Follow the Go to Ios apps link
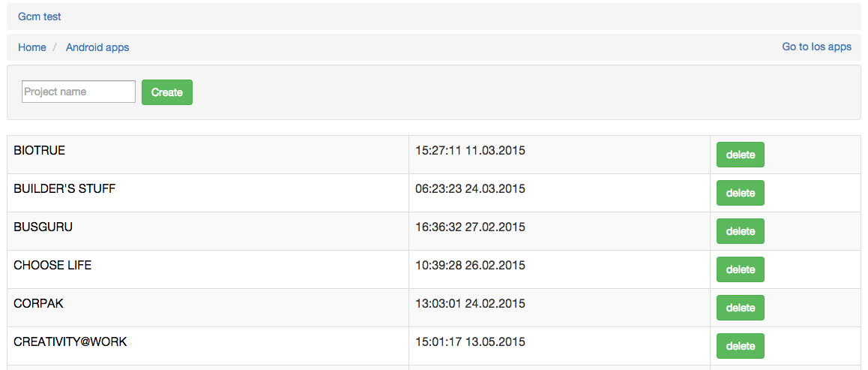Screen dimensions: 868x370 [x=816, y=47]
